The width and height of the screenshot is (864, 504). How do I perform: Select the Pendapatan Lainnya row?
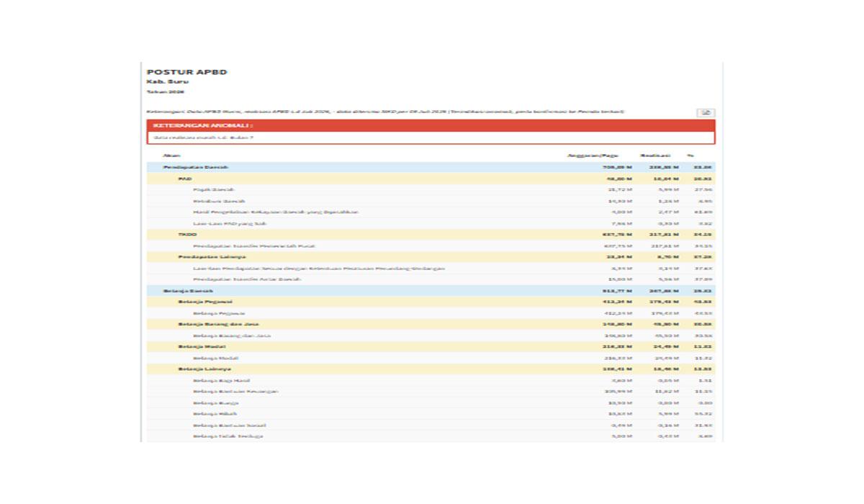tap(431, 257)
